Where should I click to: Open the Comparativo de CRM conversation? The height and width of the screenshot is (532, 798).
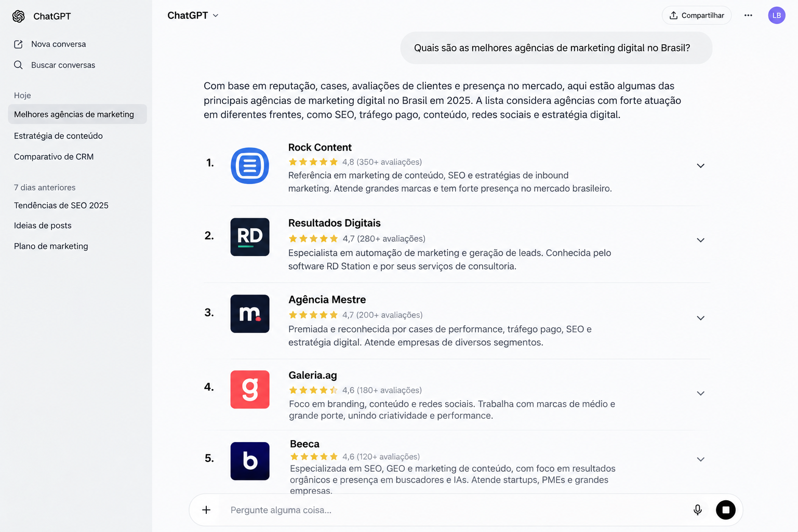pyautogui.click(x=54, y=156)
